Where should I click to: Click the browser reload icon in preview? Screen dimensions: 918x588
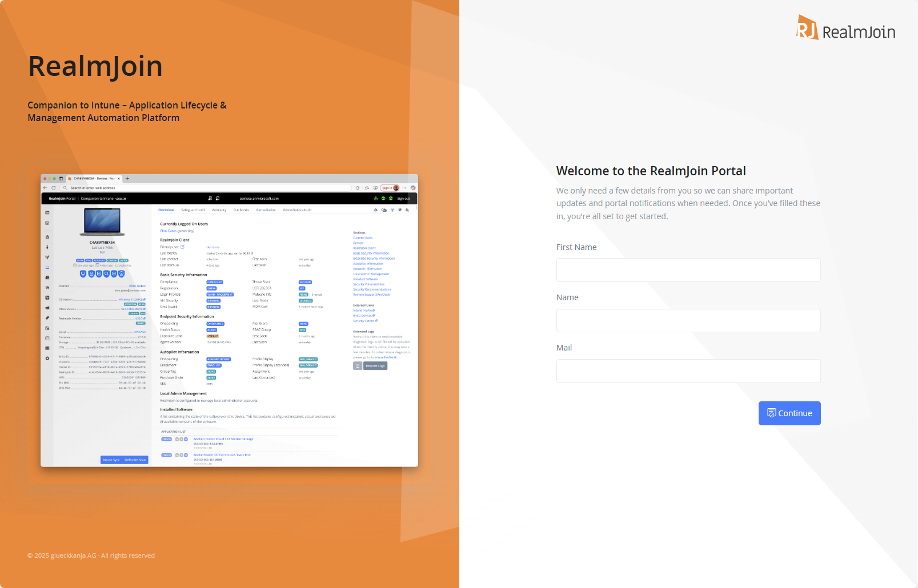(54, 188)
